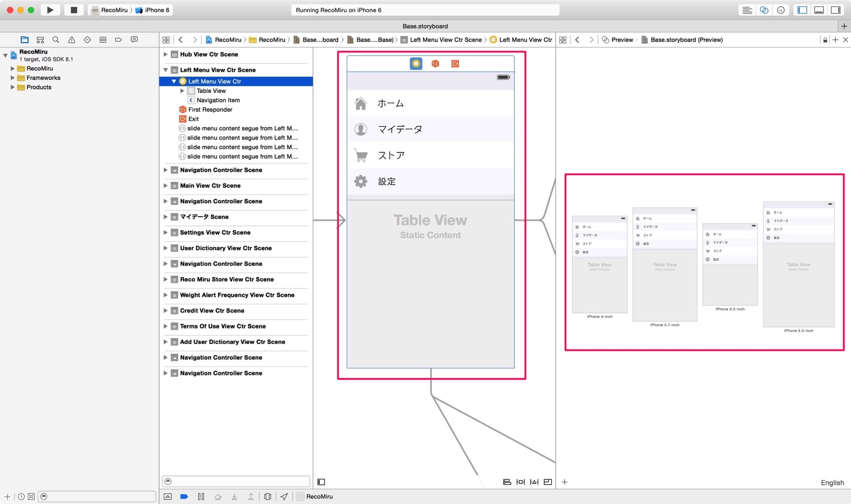
Task: Open the Issue navigator
Action: coord(71,40)
